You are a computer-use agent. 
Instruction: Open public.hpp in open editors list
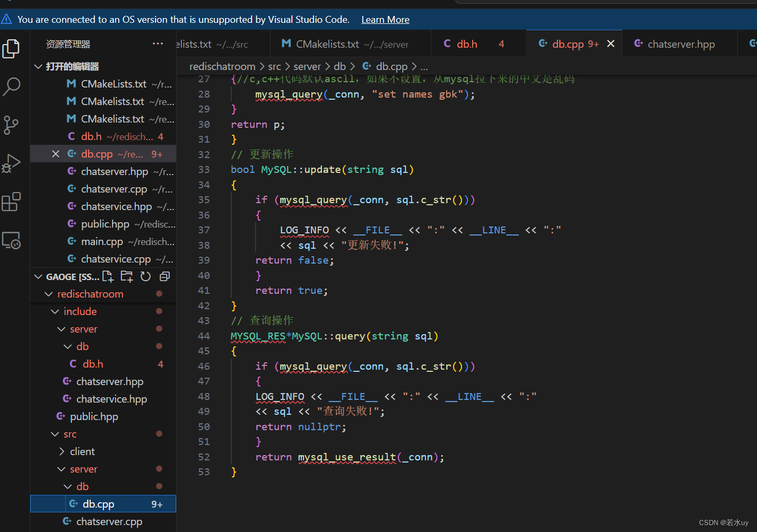click(103, 224)
